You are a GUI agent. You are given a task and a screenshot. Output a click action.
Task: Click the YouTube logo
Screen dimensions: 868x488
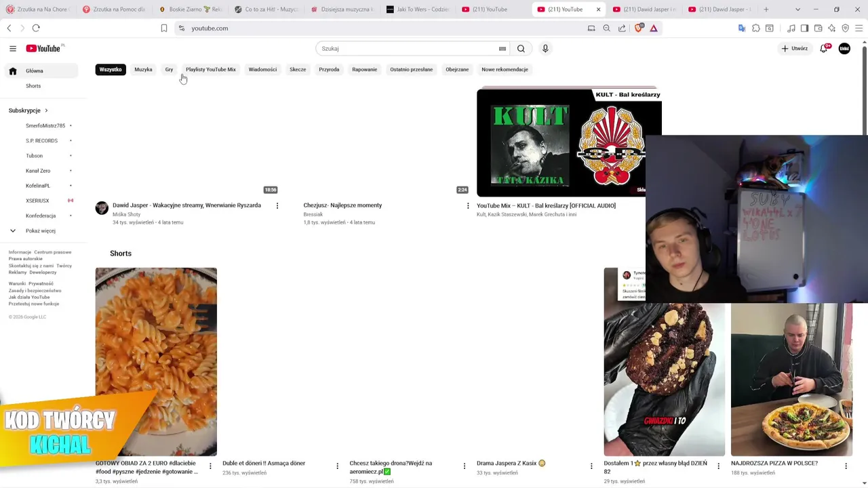coord(45,48)
